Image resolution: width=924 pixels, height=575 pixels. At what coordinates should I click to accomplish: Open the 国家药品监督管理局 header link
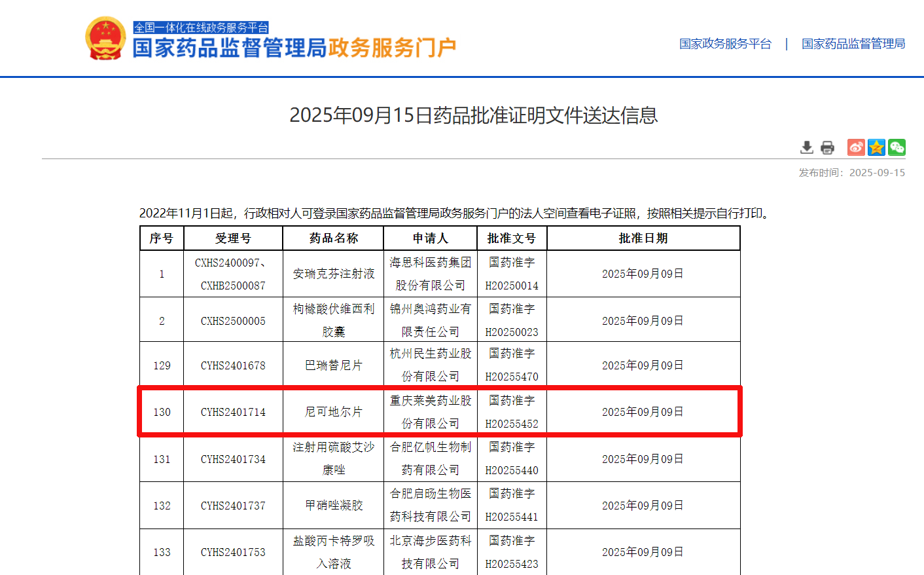click(x=853, y=44)
